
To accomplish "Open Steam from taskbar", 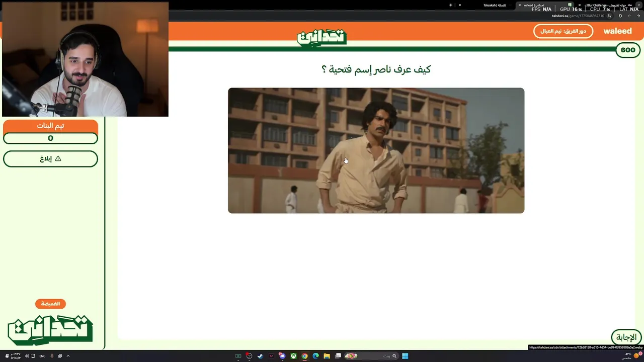I will (x=260, y=356).
